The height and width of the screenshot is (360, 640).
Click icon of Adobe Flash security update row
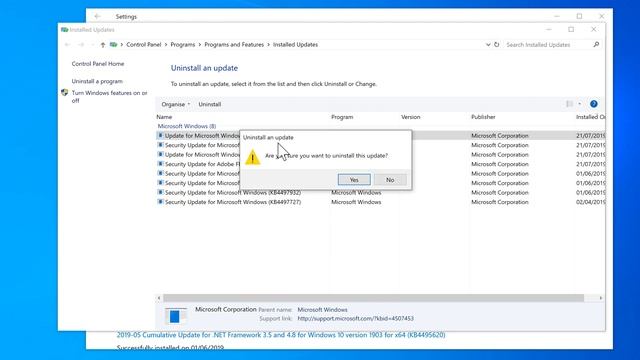(x=160, y=164)
